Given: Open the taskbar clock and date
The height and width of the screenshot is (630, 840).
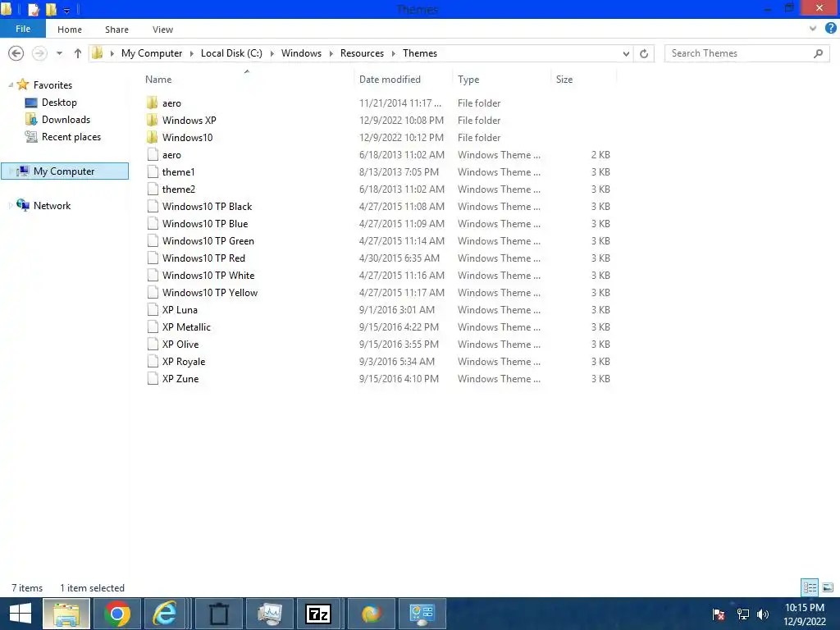Looking at the screenshot, I should click(x=805, y=614).
